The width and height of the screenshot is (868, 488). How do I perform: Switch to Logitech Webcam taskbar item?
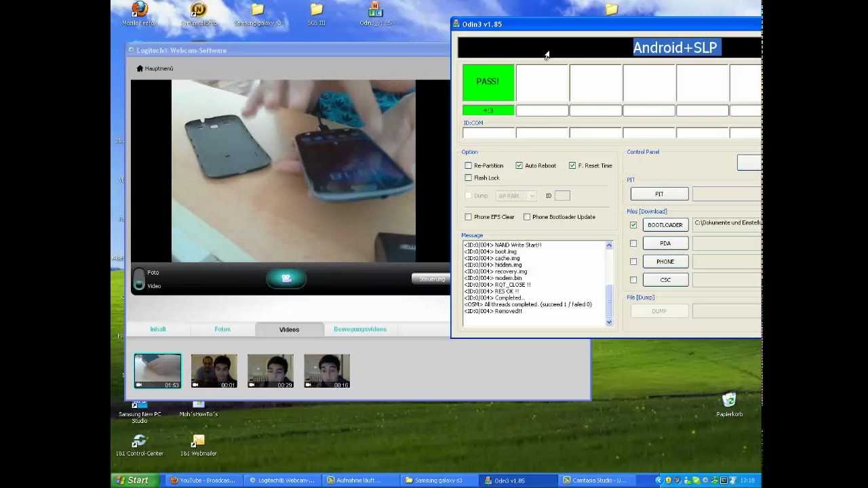pyautogui.click(x=282, y=481)
